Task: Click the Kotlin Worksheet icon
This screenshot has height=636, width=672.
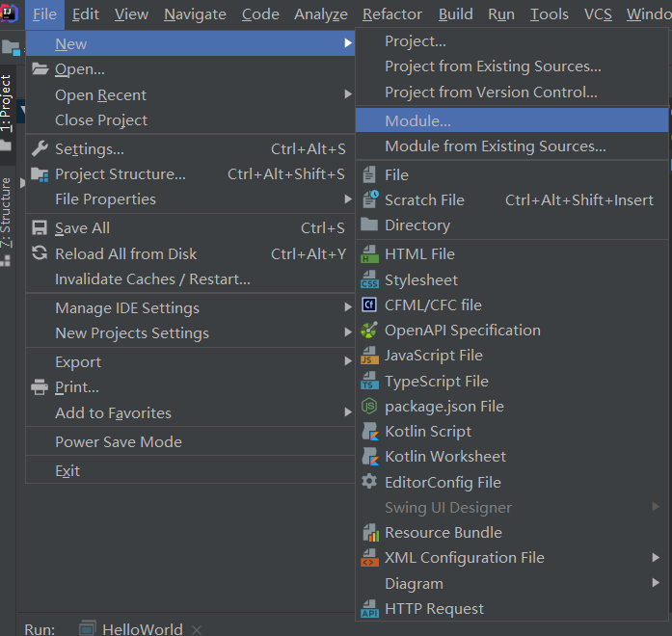Action: tap(370, 457)
